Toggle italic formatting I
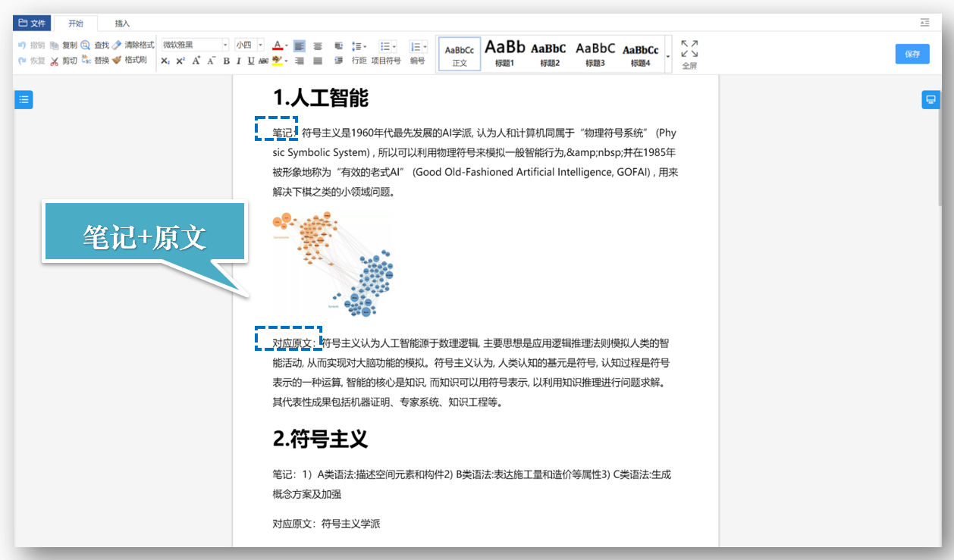This screenshot has height=560, width=954. [238, 61]
